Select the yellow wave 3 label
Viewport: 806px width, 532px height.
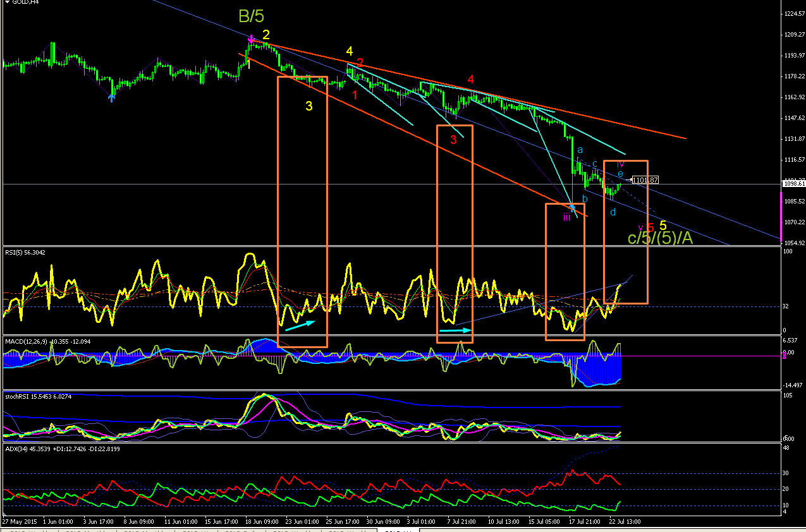[x=309, y=106]
